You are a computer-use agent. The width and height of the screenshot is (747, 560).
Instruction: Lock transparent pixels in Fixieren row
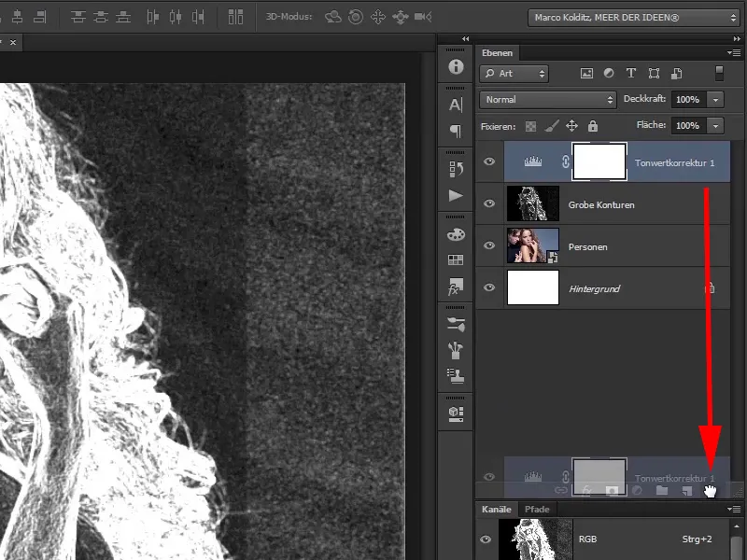point(530,126)
